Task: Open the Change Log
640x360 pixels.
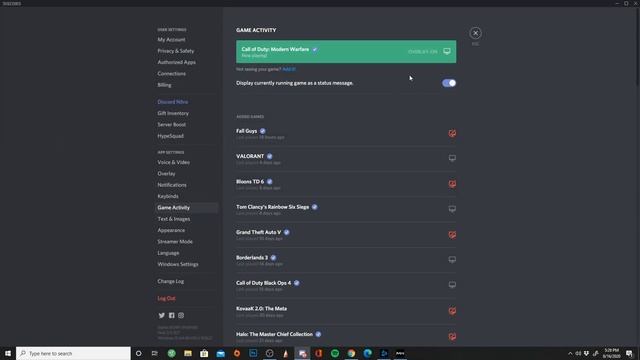Action: [x=171, y=281]
